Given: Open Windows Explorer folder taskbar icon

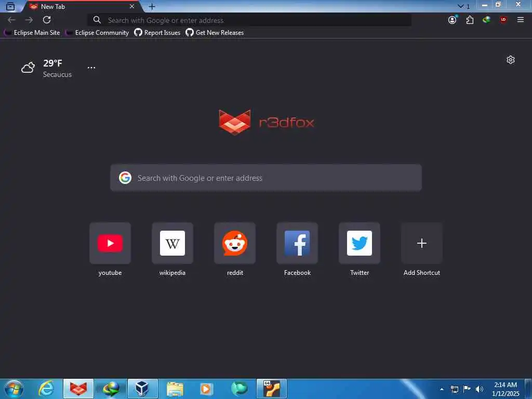Looking at the screenshot, I should pos(175,389).
